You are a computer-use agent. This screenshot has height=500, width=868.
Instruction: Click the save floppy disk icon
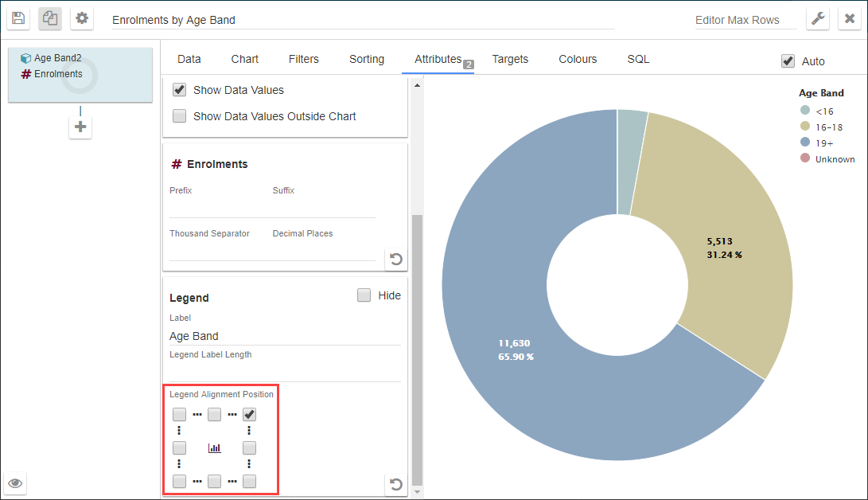19,19
